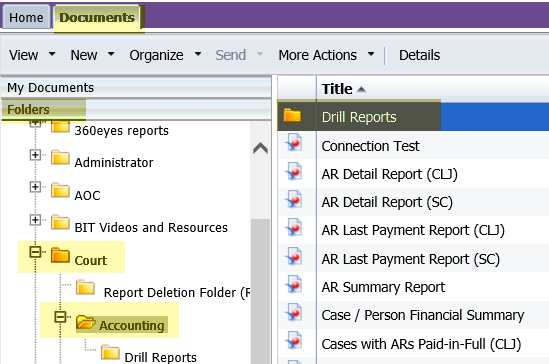Select Cases with ARs Paid-in-Full (CLJ) title

click(x=421, y=344)
